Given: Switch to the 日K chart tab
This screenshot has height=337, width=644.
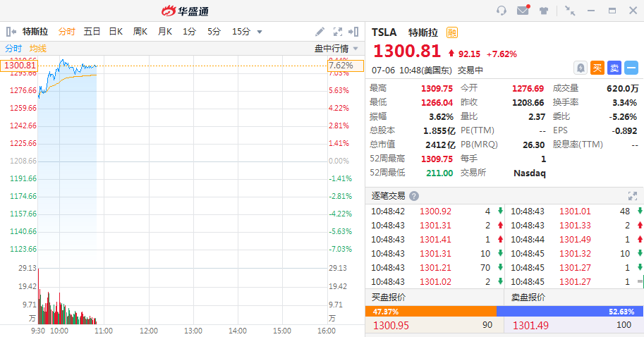Looking at the screenshot, I should [x=116, y=32].
